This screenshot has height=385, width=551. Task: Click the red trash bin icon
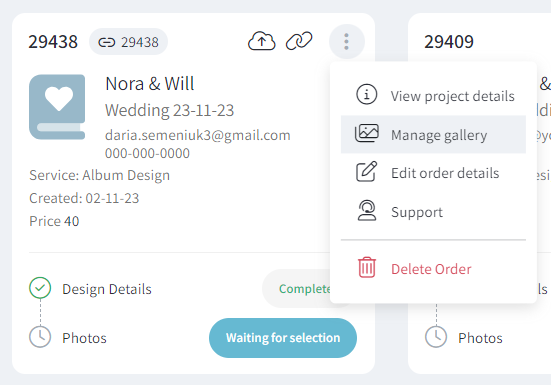tap(367, 267)
